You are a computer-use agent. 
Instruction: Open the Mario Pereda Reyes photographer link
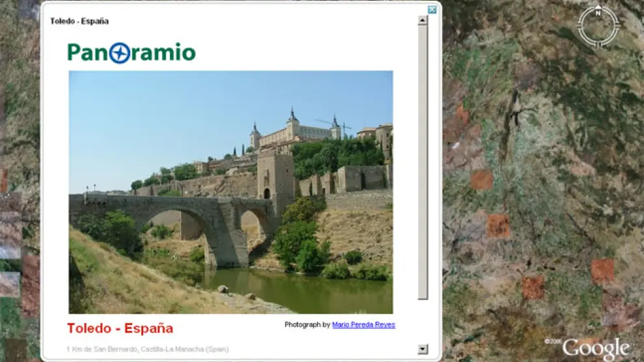pyautogui.click(x=363, y=325)
